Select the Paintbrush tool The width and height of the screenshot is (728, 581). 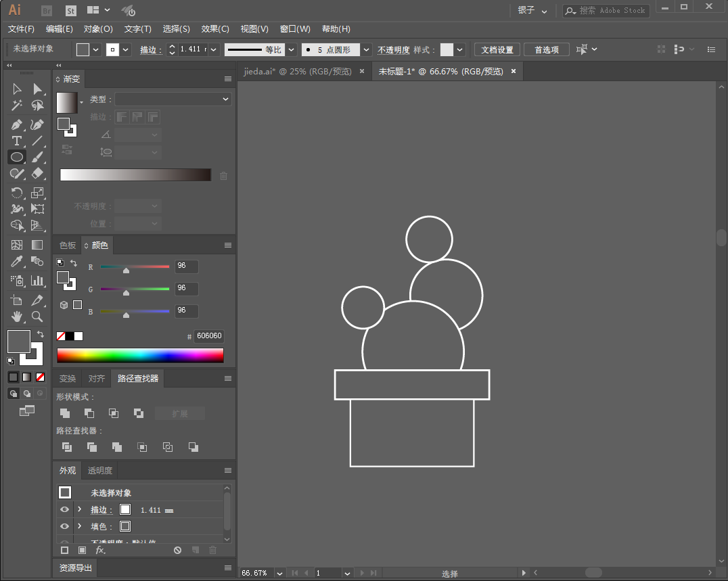(x=37, y=157)
